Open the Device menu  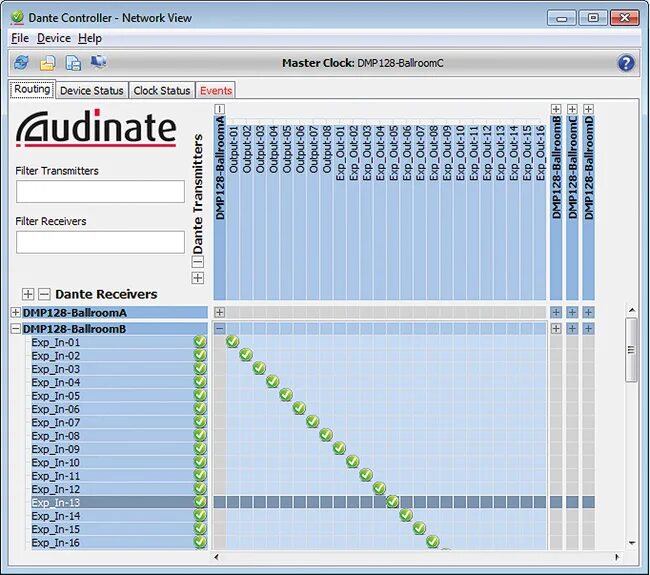(x=54, y=38)
